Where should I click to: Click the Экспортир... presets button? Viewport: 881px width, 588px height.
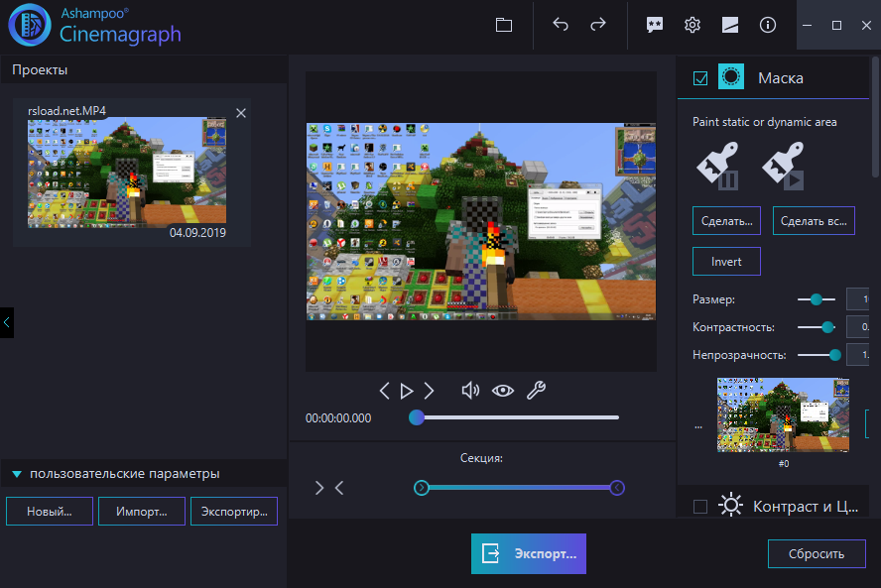click(x=234, y=511)
